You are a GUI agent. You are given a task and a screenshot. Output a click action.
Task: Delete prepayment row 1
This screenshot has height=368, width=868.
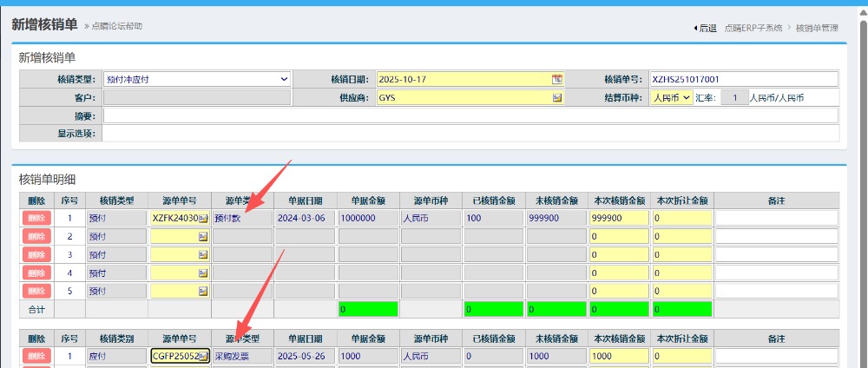click(36, 219)
